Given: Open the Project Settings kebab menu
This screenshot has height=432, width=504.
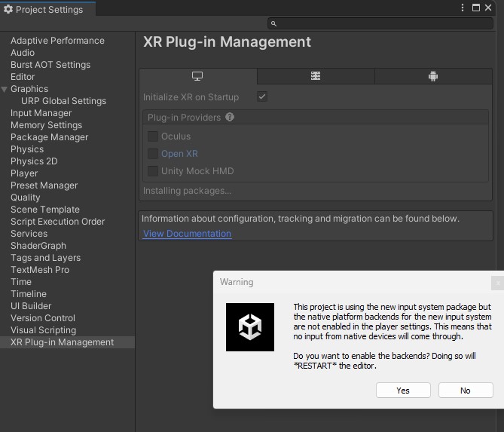Looking at the screenshot, I should click(x=463, y=8).
